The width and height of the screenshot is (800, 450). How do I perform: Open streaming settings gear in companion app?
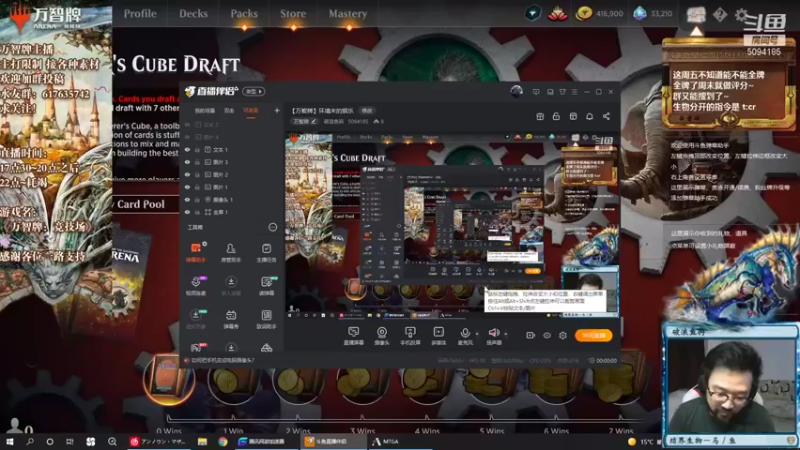coord(563,335)
